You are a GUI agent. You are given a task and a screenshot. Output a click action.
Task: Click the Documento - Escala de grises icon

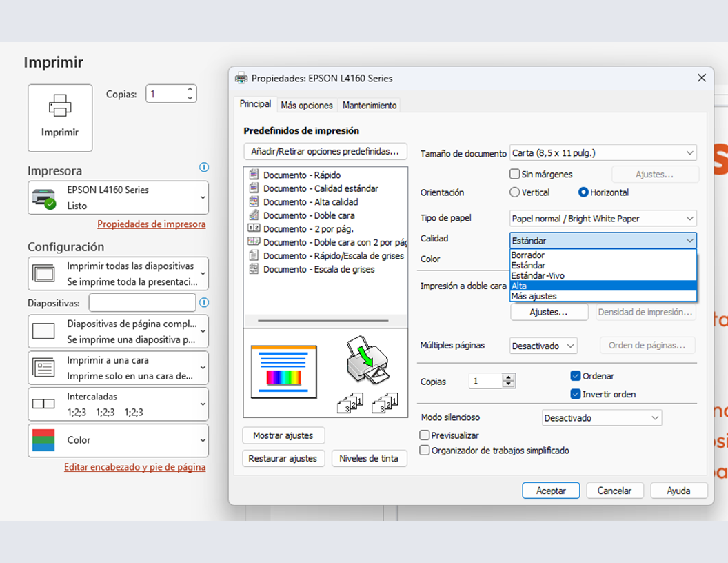pos(254,268)
